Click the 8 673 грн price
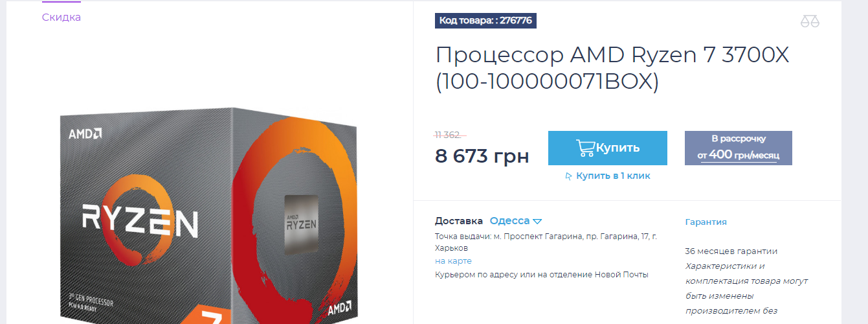The height and width of the screenshot is (324, 868). pos(482,156)
